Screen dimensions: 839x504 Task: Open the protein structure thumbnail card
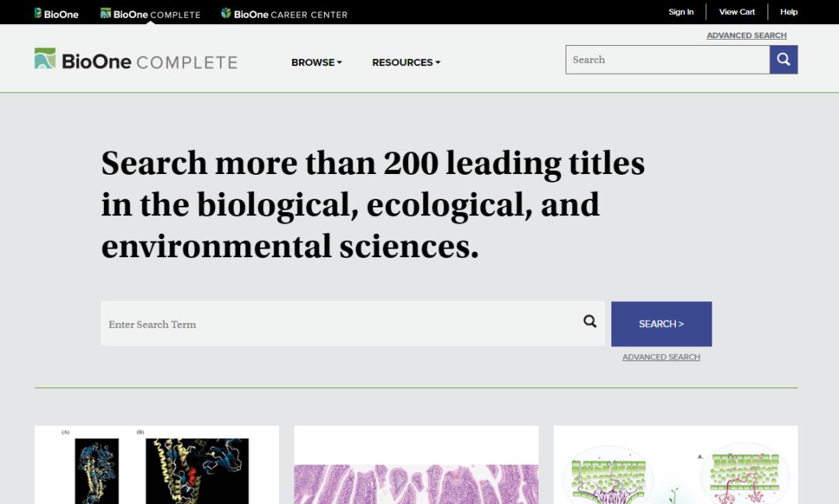coord(157,465)
